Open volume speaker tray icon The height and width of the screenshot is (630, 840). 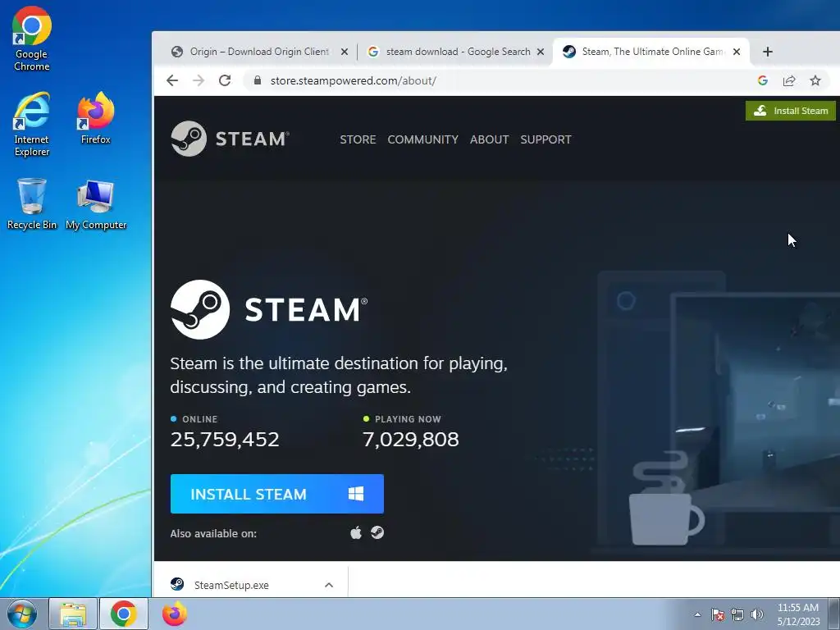coord(757,614)
